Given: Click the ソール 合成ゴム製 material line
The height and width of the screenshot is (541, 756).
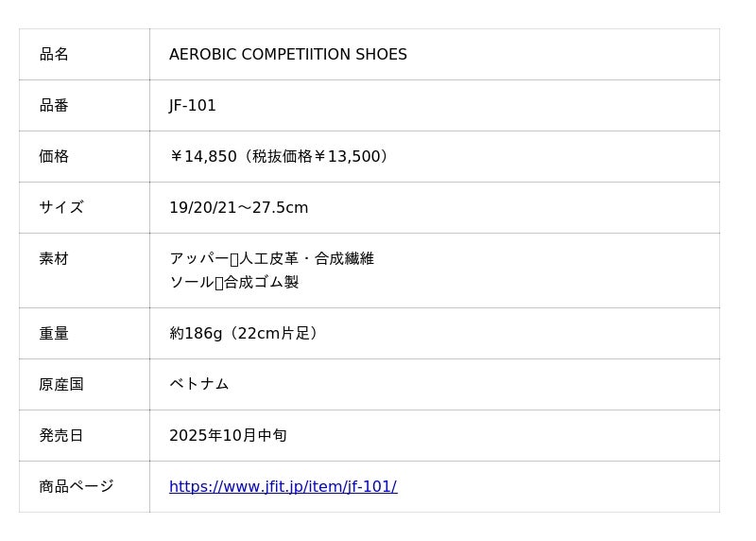Looking at the screenshot, I should (x=233, y=282).
